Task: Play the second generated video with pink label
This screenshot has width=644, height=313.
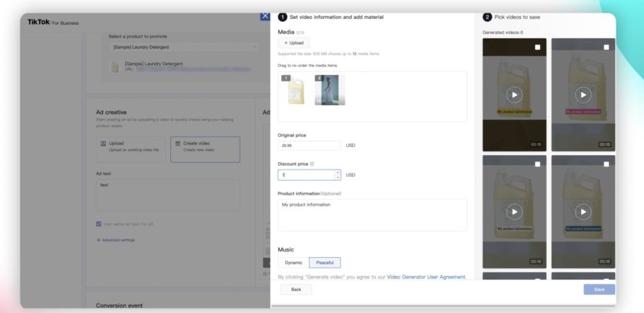Action: click(583, 95)
